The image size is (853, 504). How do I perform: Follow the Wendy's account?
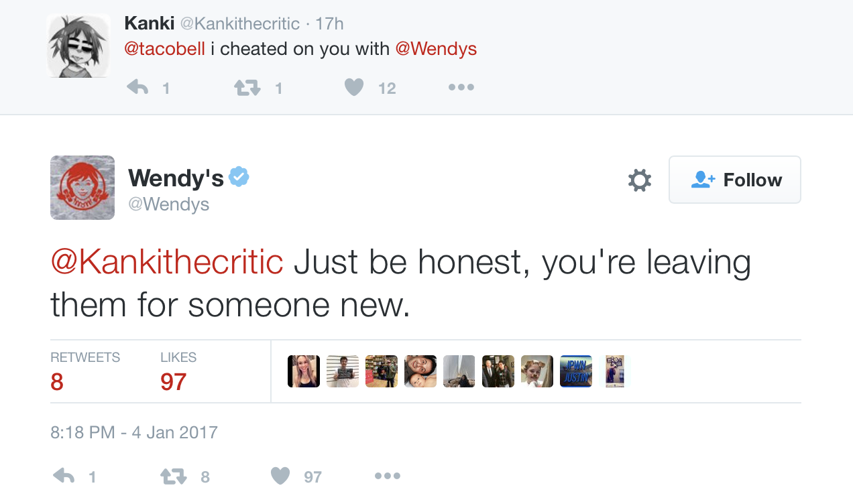click(x=734, y=180)
